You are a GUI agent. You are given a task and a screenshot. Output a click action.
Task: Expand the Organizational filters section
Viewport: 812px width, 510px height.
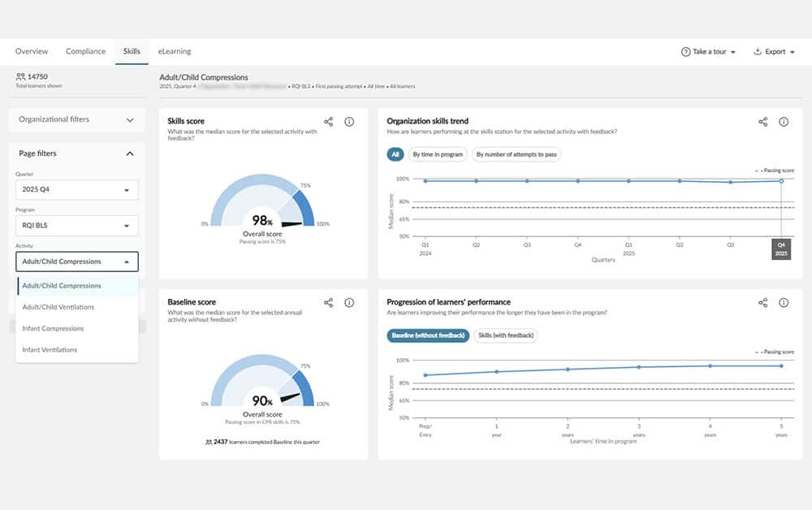[x=76, y=119]
